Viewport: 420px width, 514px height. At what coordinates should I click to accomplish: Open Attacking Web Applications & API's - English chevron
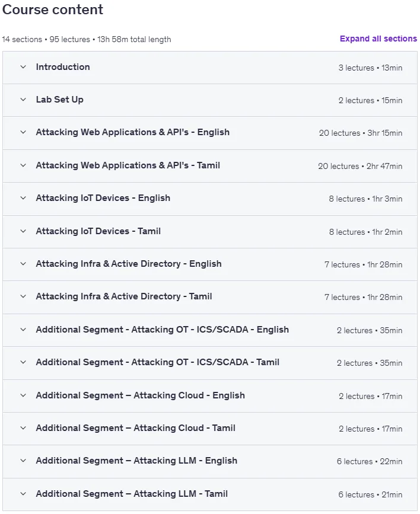tap(23, 132)
